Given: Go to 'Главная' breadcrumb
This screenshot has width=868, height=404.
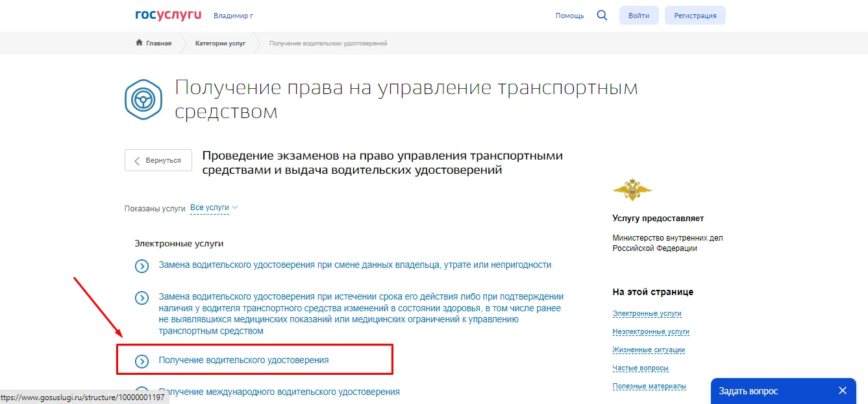Looking at the screenshot, I should pos(158,43).
